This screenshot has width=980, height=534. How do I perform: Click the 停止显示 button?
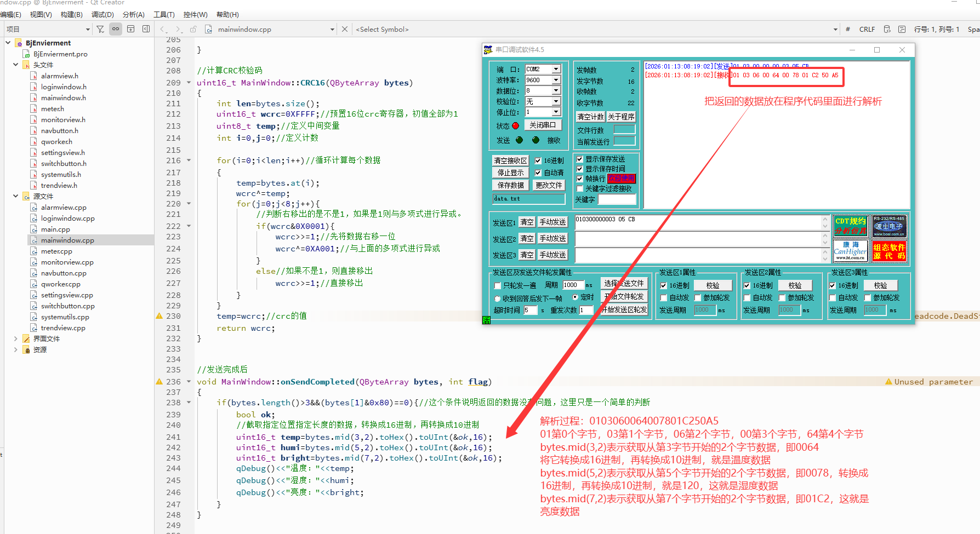[x=510, y=173]
